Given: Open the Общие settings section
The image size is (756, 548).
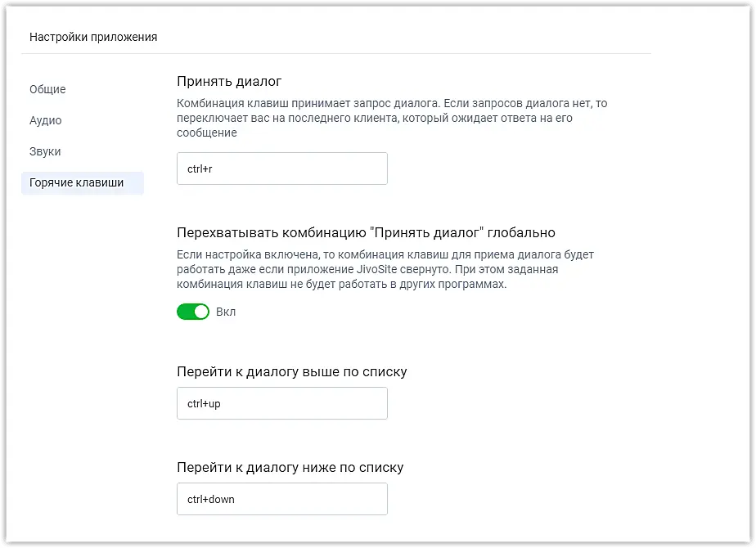Looking at the screenshot, I should coord(47,89).
